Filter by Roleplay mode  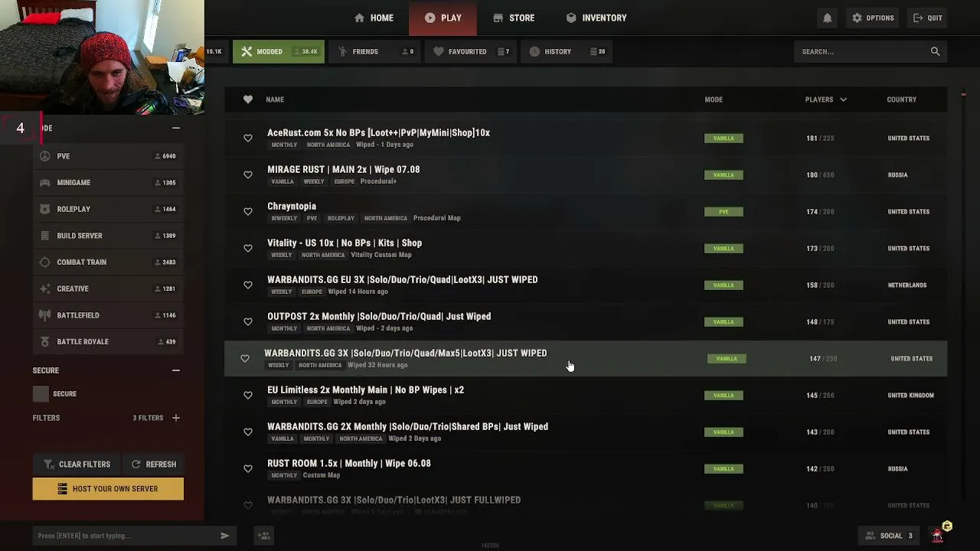point(108,209)
